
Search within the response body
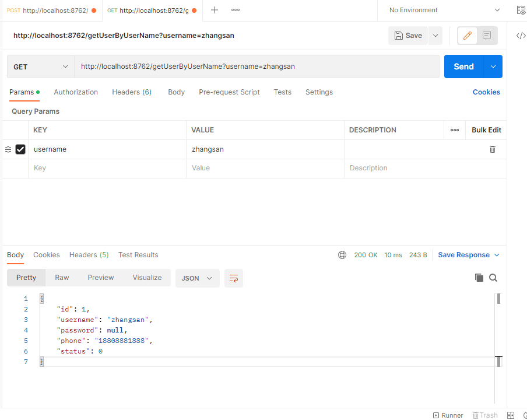pyautogui.click(x=493, y=278)
